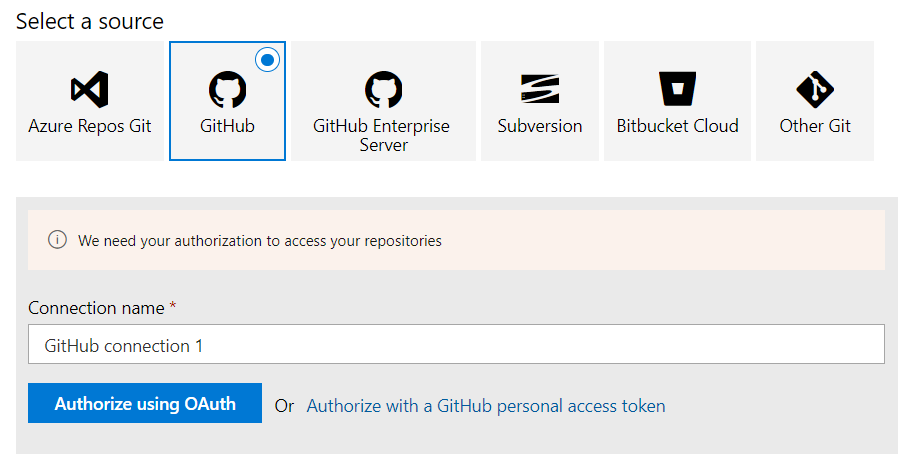Image resolution: width=907 pixels, height=458 pixels.
Task: Click the Bitbucket Cloud bucket icon
Action: [x=677, y=88]
